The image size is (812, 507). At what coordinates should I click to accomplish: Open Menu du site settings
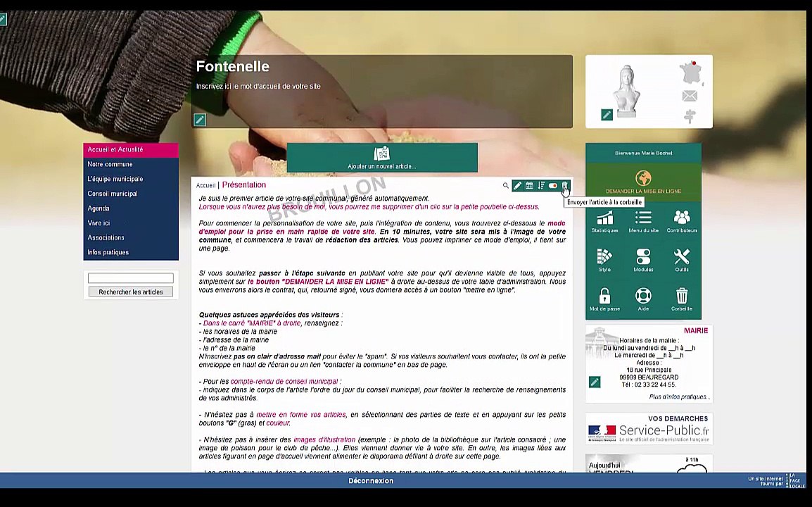(643, 221)
